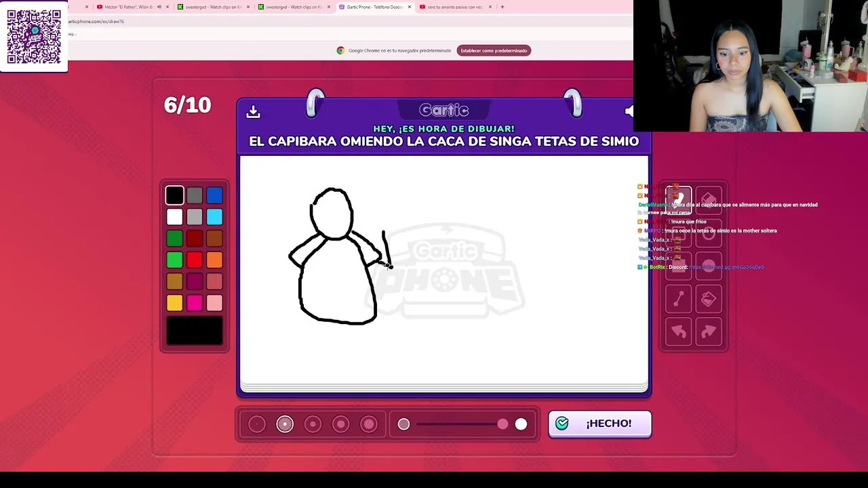Pick the dusty rose color swatch
Viewport: 868px width, 488px height.
(214, 281)
